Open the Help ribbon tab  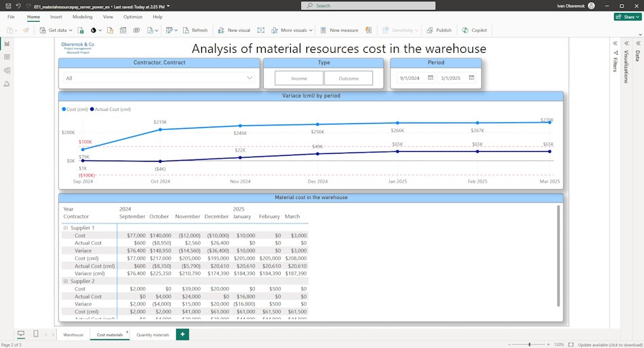click(158, 17)
